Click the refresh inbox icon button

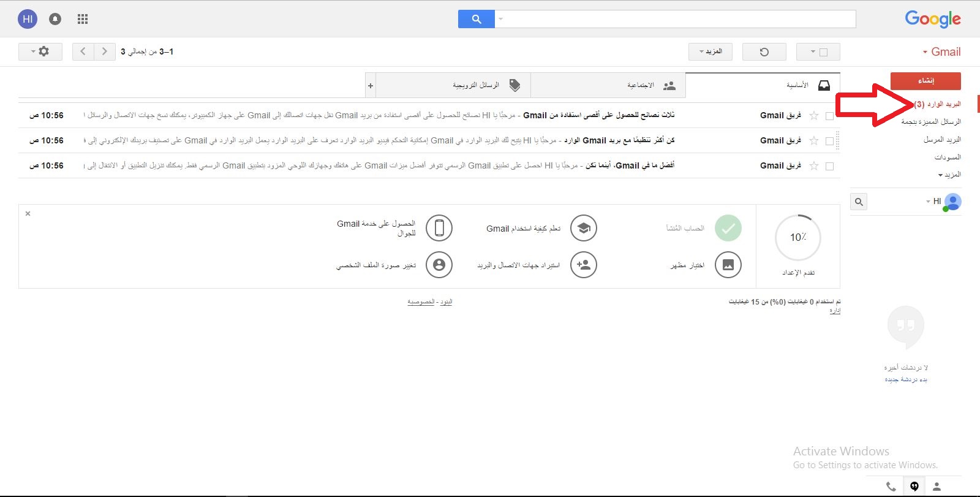click(764, 51)
